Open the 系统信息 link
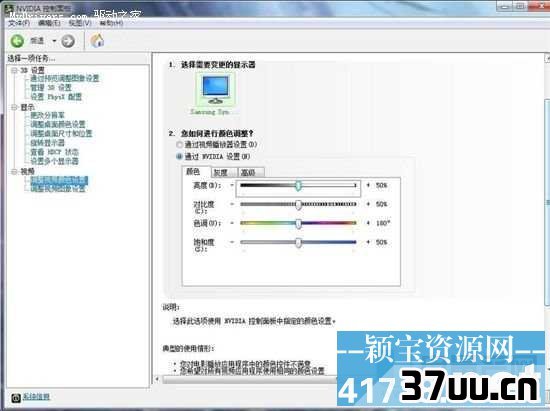 pyautogui.click(x=36, y=397)
